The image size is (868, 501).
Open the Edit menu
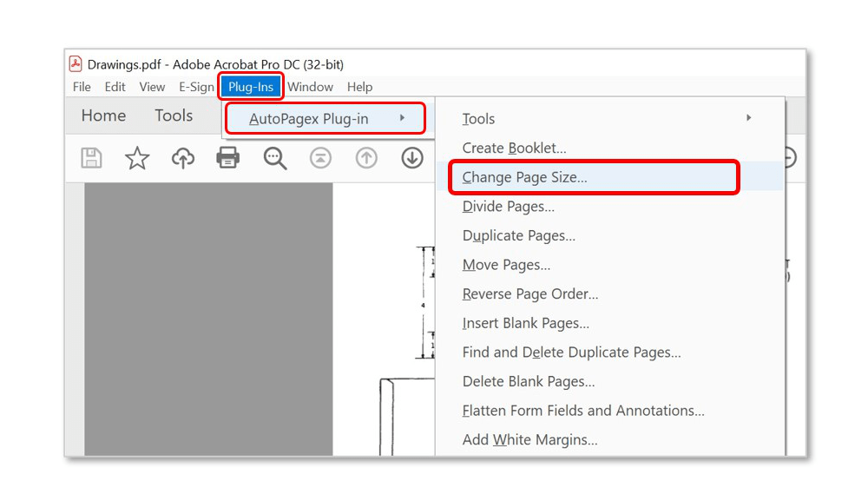tap(115, 87)
